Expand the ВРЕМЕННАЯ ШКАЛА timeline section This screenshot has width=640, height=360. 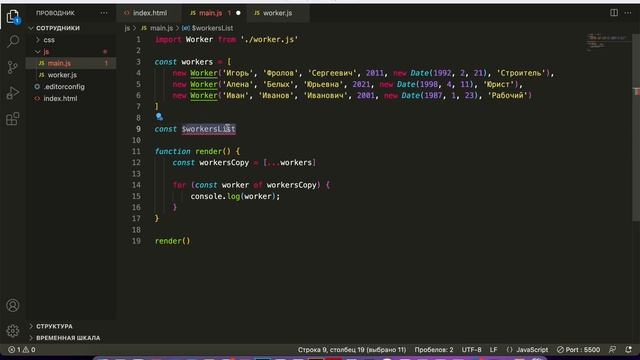pyautogui.click(x=68, y=338)
